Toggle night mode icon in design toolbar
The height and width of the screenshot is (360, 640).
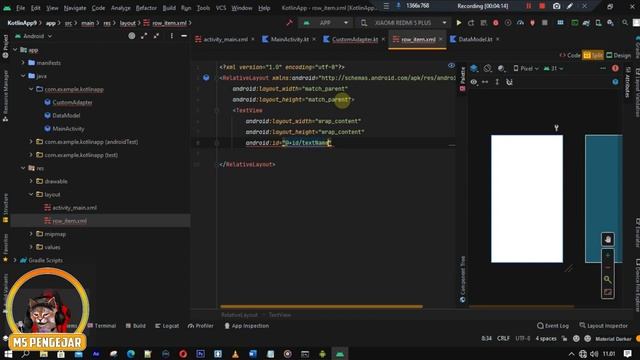tap(502, 69)
